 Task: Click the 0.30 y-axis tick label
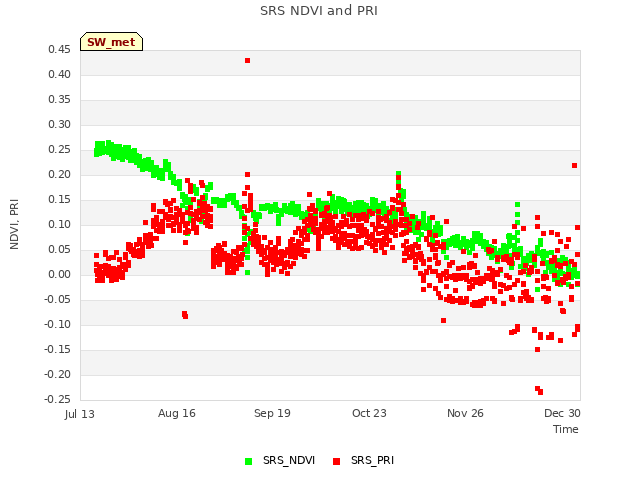coord(59,124)
